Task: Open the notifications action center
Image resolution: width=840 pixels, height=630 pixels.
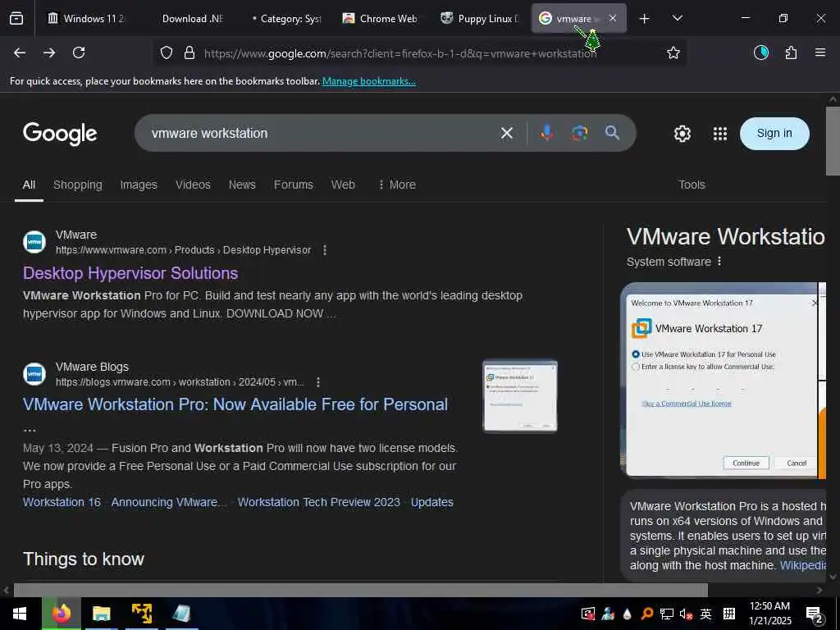Action: click(814, 614)
